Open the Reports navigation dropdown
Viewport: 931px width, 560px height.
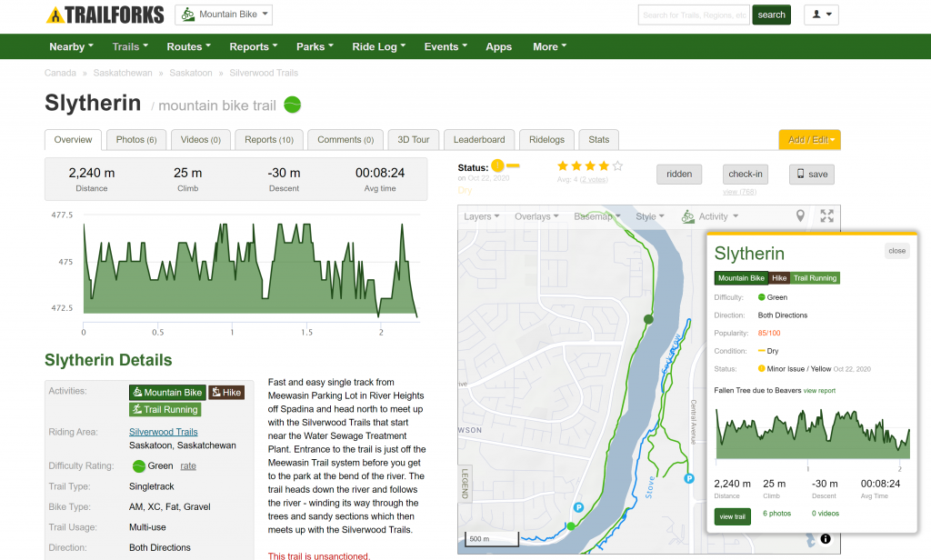pos(254,47)
